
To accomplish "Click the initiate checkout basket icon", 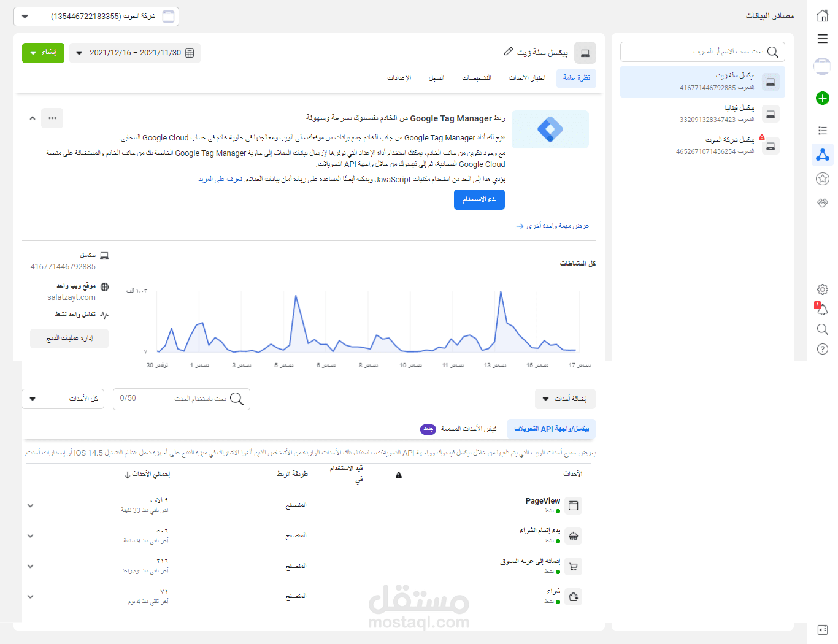I will tap(574, 536).
